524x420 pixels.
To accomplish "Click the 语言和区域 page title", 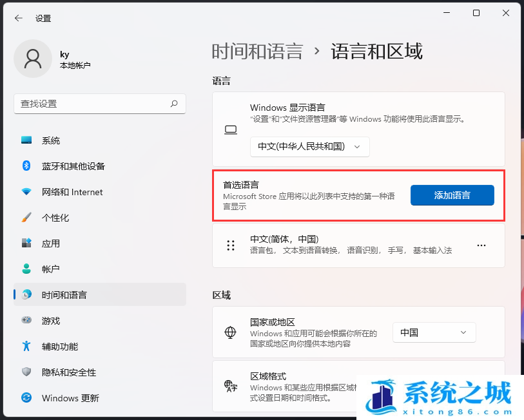I will coord(376,52).
